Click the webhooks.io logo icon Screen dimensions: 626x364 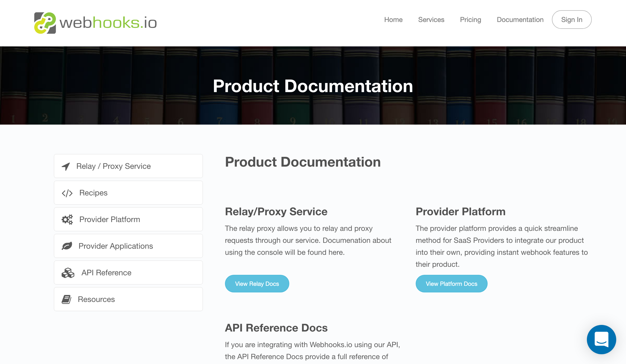[x=45, y=23]
